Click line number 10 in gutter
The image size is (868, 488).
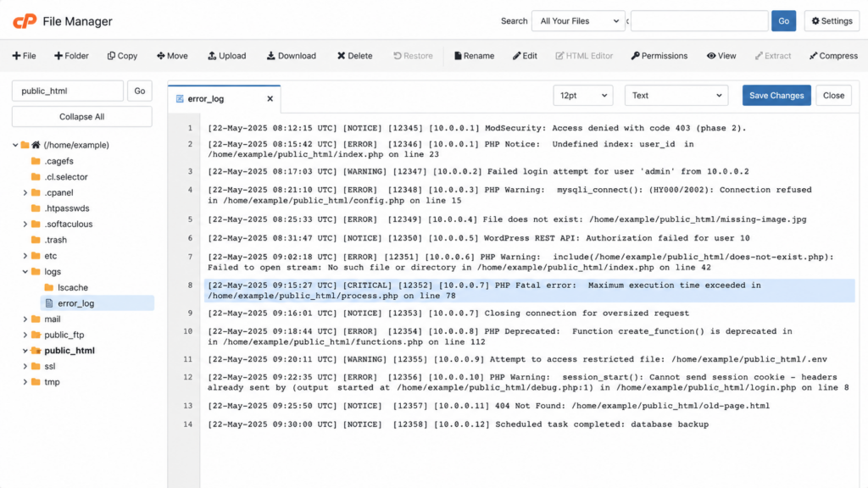[187, 331]
